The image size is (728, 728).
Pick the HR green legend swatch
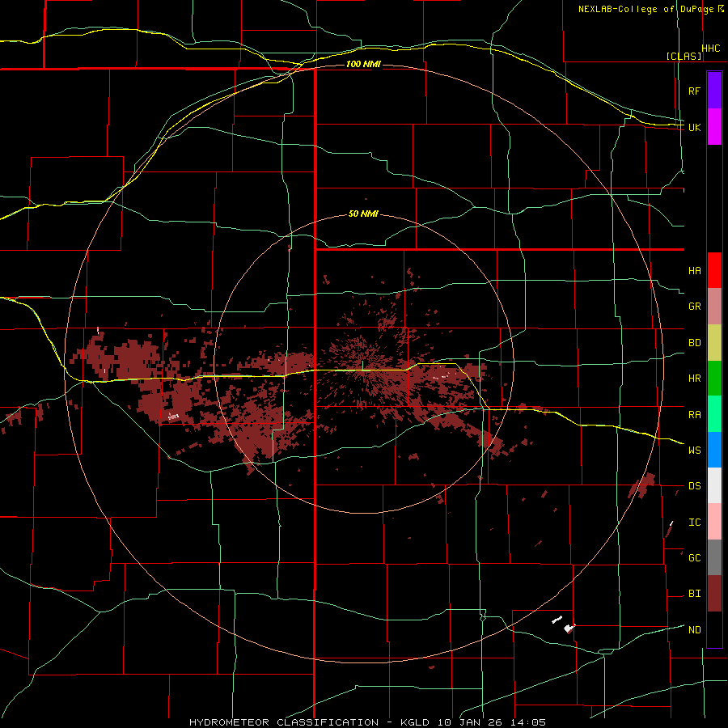click(x=714, y=379)
